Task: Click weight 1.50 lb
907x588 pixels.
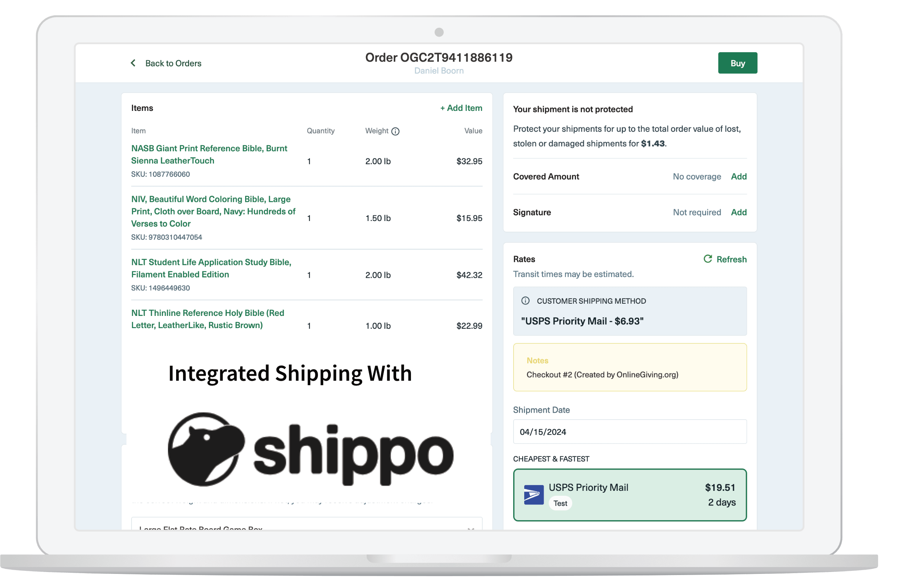Action: [378, 218]
